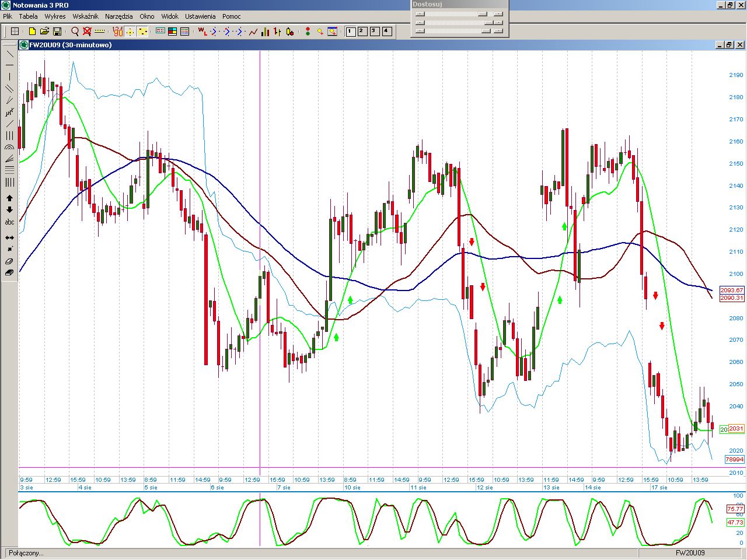This screenshot has height=560, width=747.
Task: Click the middle slider thumb in Dostosuj panel
Action: point(488,23)
